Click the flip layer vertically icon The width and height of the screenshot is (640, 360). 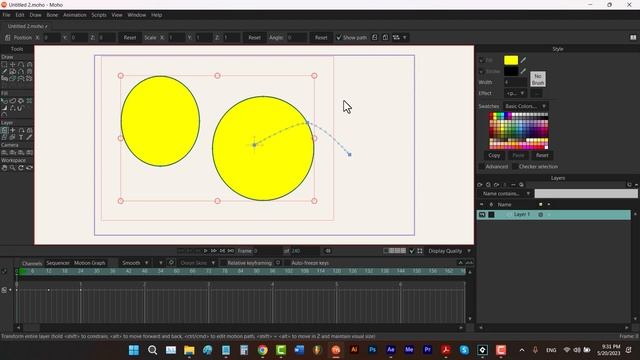point(385,37)
